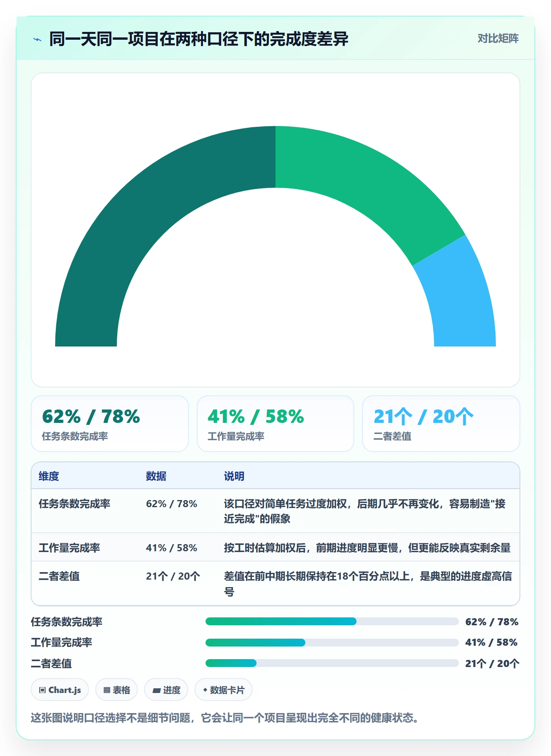Click the 任务条数完成率 progress bar
The height and width of the screenshot is (756, 551).
pos(332,621)
